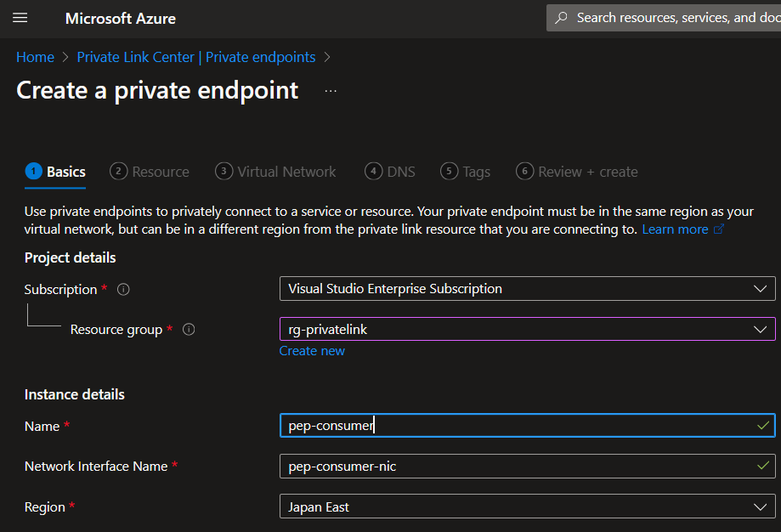The height and width of the screenshot is (532, 781).
Task: Navigate to Home via the breadcrumb
Action: tap(35, 56)
